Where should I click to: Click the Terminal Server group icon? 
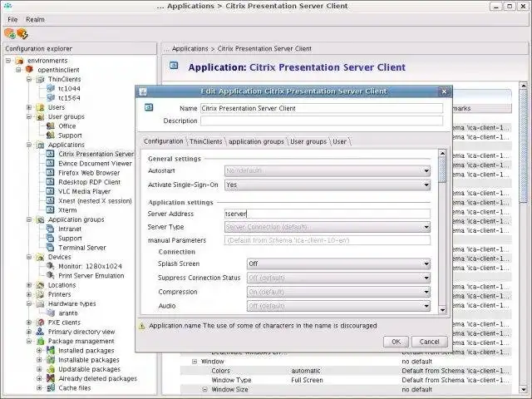point(50,248)
